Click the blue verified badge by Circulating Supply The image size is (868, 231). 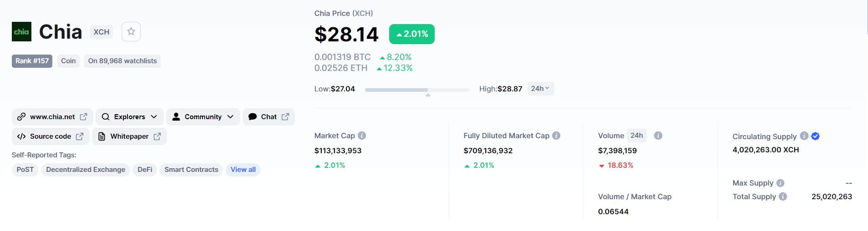(815, 136)
